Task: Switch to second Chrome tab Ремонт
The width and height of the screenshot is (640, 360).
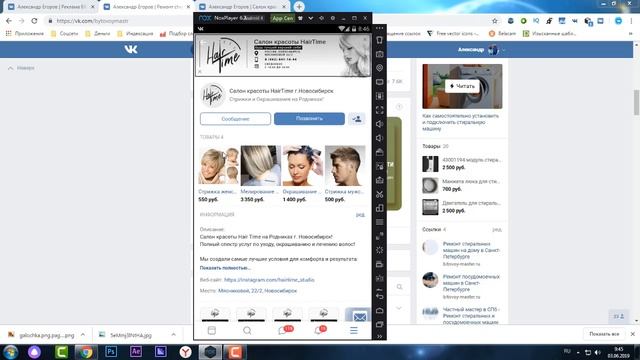Action: coord(146,7)
